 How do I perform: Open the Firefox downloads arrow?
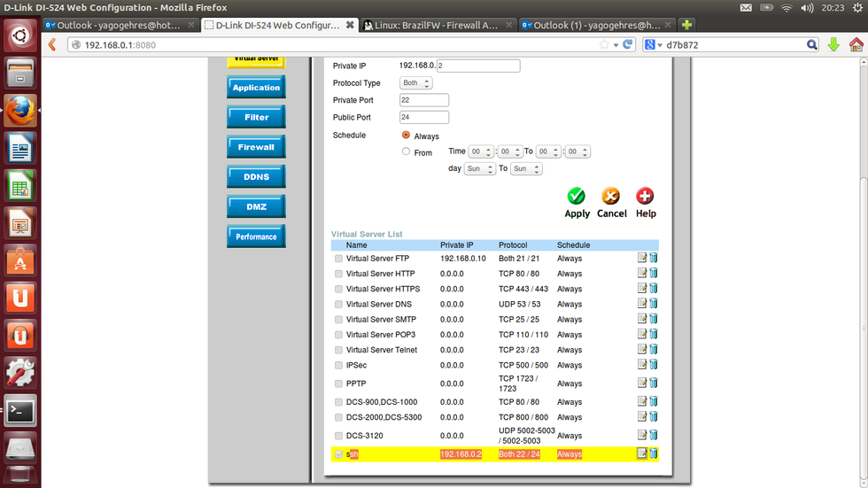[x=833, y=44]
